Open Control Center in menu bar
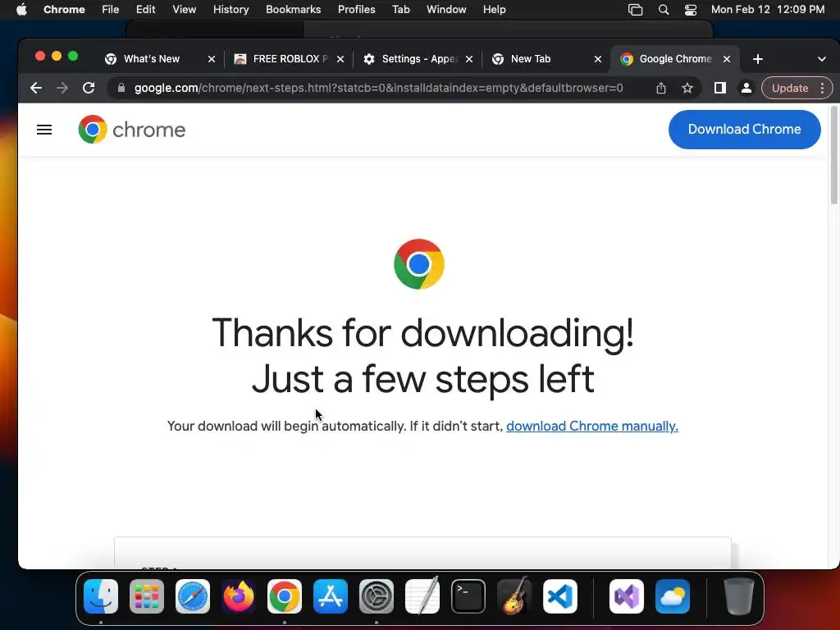The width and height of the screenshot is (840, 630). (x=691, y=10)
